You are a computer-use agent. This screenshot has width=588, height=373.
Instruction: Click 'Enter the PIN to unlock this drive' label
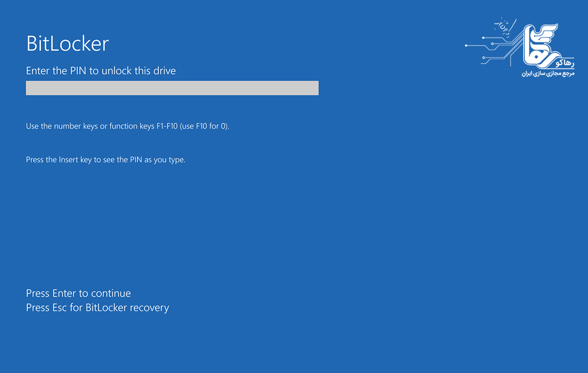[x=101, y=71]
